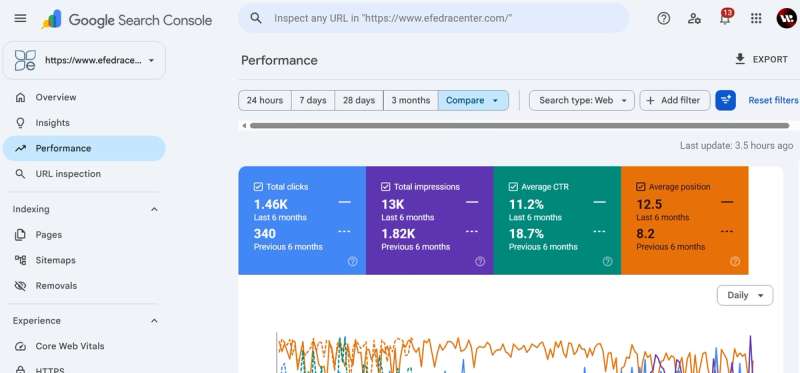Open help icon on Average position card
800x373 pixels.
(735, 261)
